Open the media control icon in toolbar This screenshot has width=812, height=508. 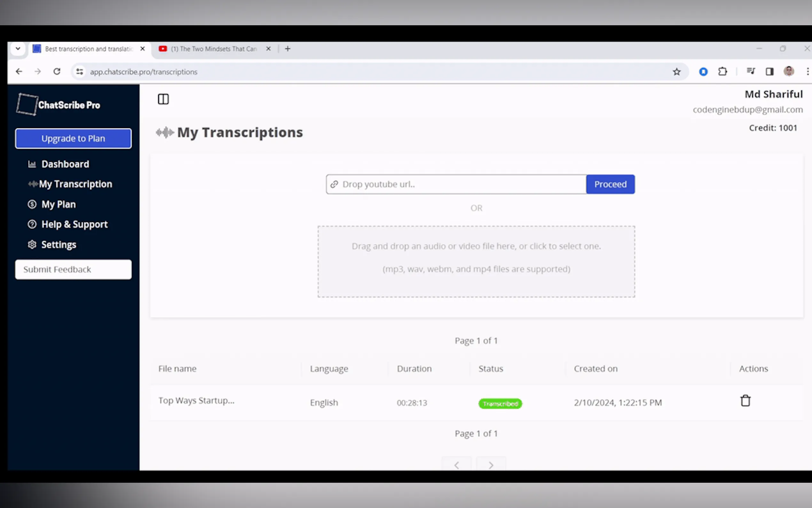point(751,71)
